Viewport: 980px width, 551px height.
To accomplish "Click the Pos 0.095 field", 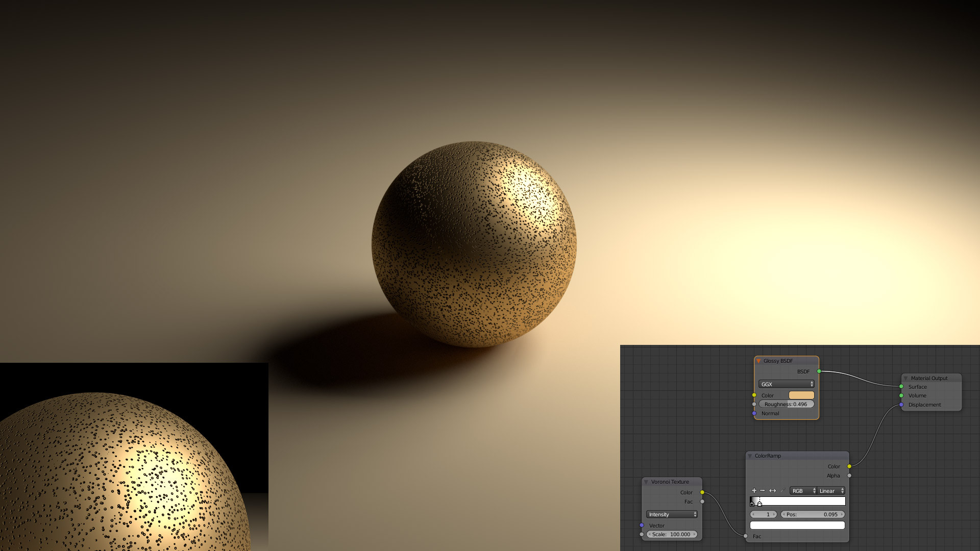I will click(813, 514).
